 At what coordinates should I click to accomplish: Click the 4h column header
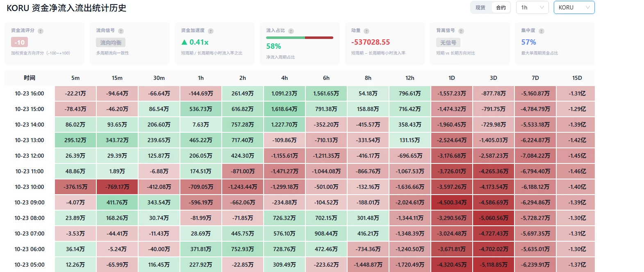click(x=284, y=78)
